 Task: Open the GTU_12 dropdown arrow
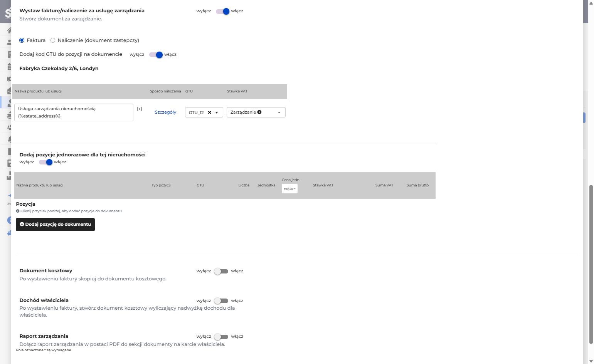pos(217,112)
